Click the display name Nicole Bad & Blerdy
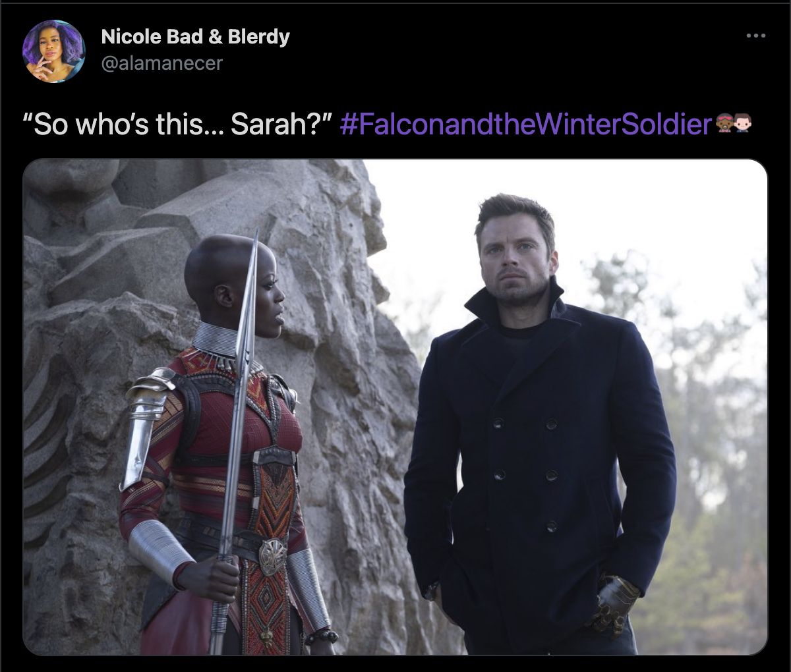This screenshot has height=672, width=791. [x=195, y=36]
